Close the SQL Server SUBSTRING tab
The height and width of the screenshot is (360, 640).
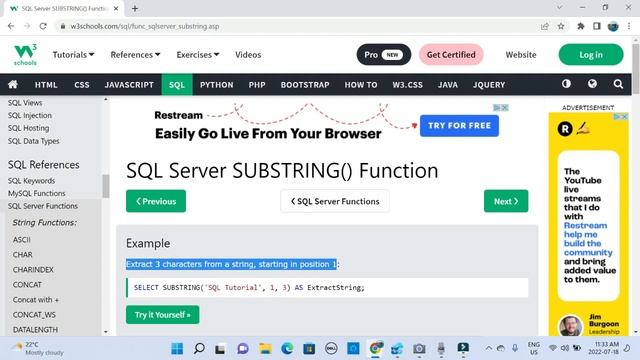(116, 8)
